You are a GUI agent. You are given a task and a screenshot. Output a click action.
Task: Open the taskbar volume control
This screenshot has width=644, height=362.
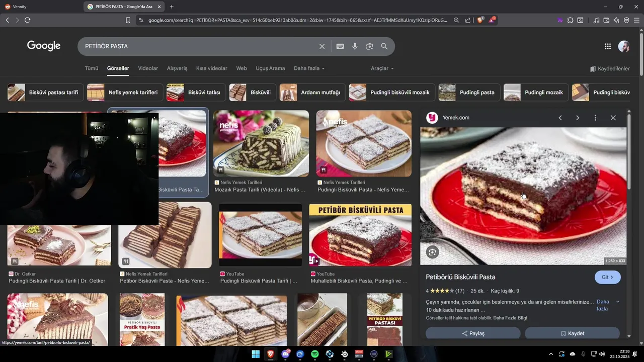pyautogui.click(x=602, y=354)
